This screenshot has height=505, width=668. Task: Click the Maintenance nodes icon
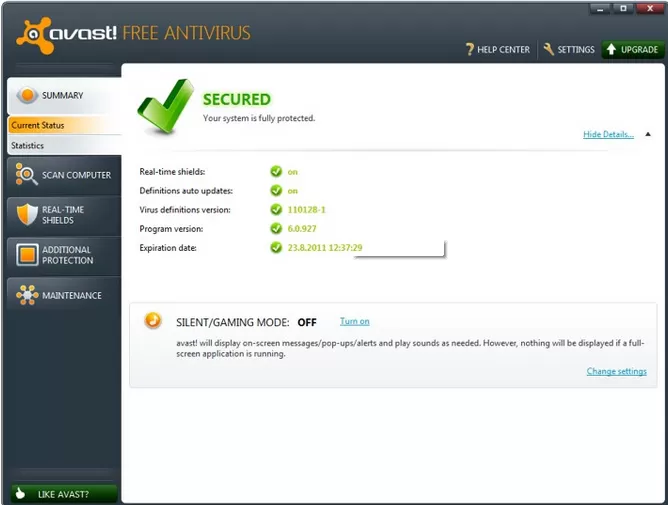pyautogui.click(x=27, y=295)
